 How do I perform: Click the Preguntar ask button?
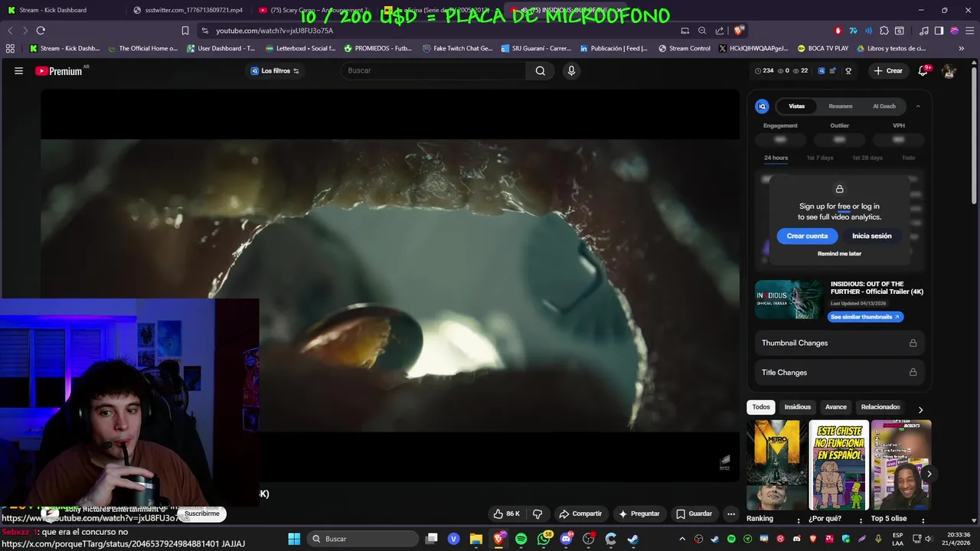pyautogui.click(x=639, y=514)
